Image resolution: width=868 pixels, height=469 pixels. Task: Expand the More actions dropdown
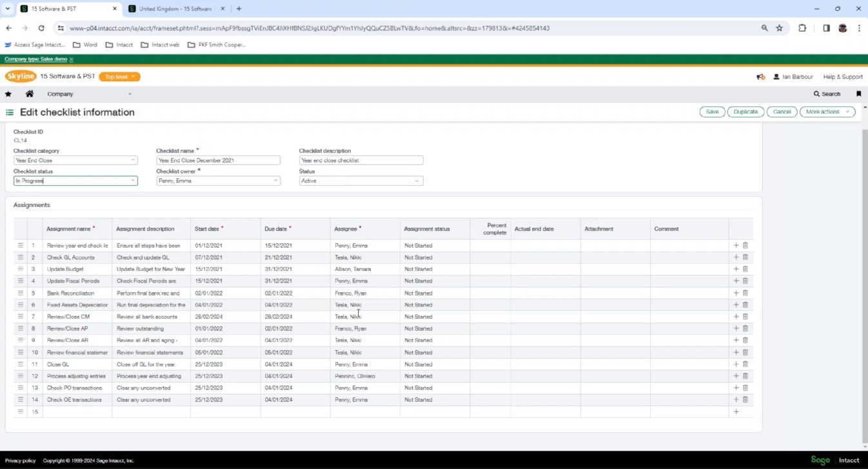pos(826,111)
